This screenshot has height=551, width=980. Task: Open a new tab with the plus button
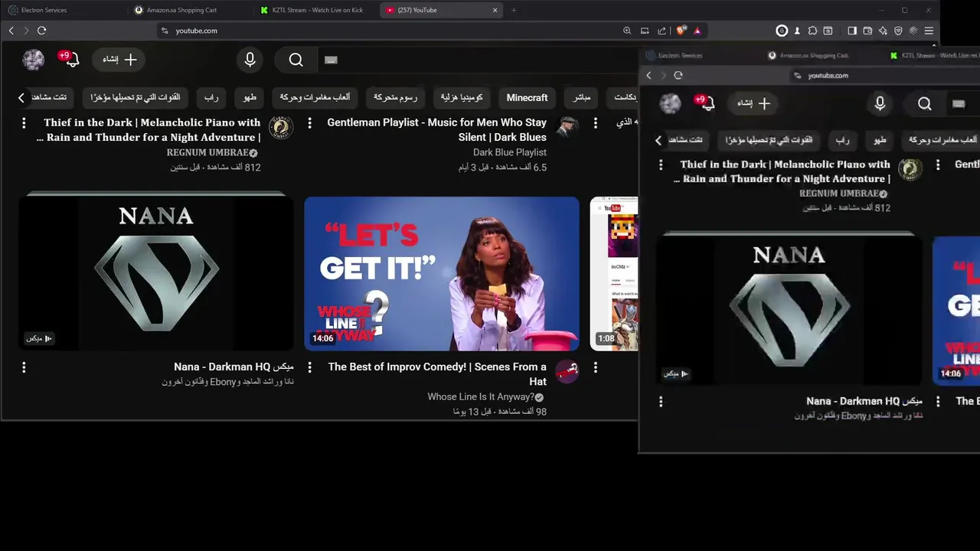pos(514,10)
